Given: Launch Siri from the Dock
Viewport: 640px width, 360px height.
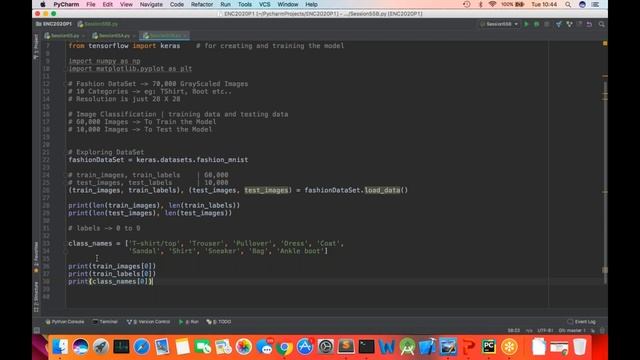Looking at the screenshot, I should coord(80,347).
